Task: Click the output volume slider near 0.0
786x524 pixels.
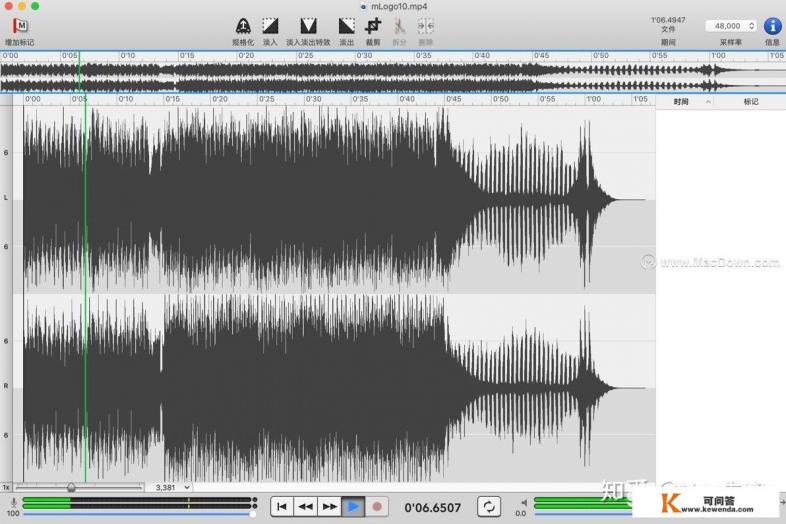Action: click(584, 514)
